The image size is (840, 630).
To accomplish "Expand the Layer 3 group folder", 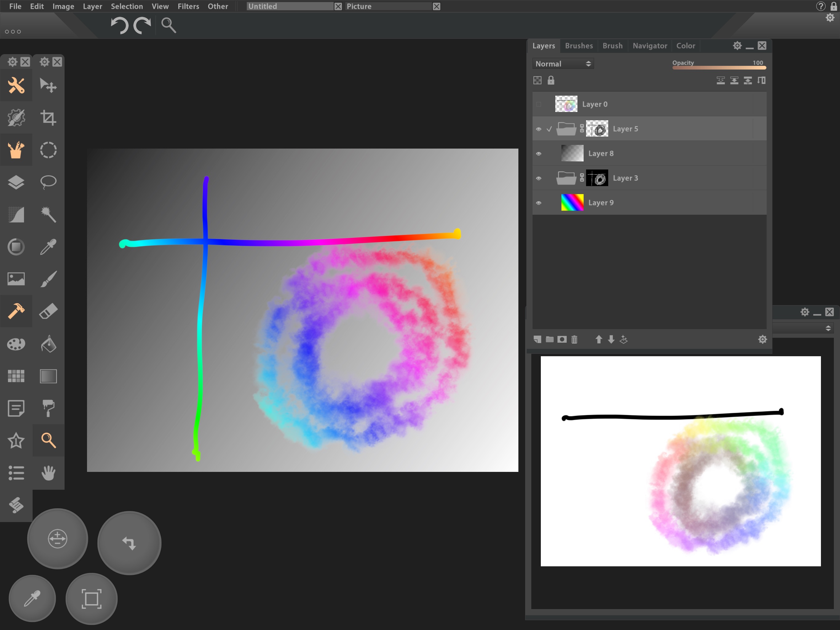I will point(566,178).
